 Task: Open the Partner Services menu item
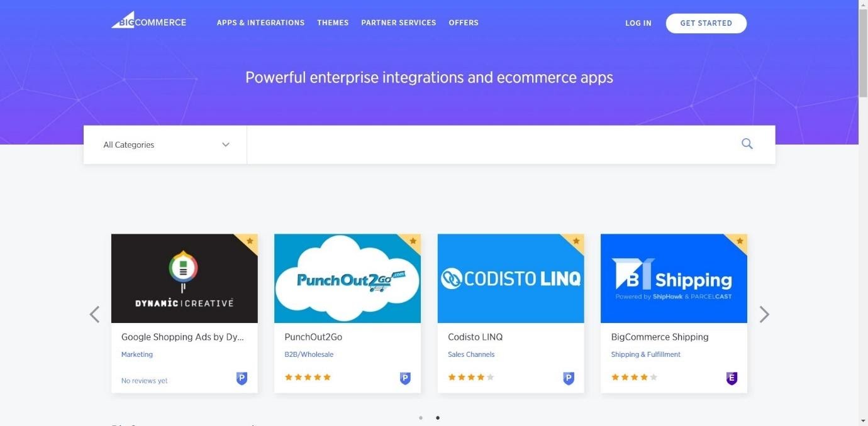(x=399, y=23)
